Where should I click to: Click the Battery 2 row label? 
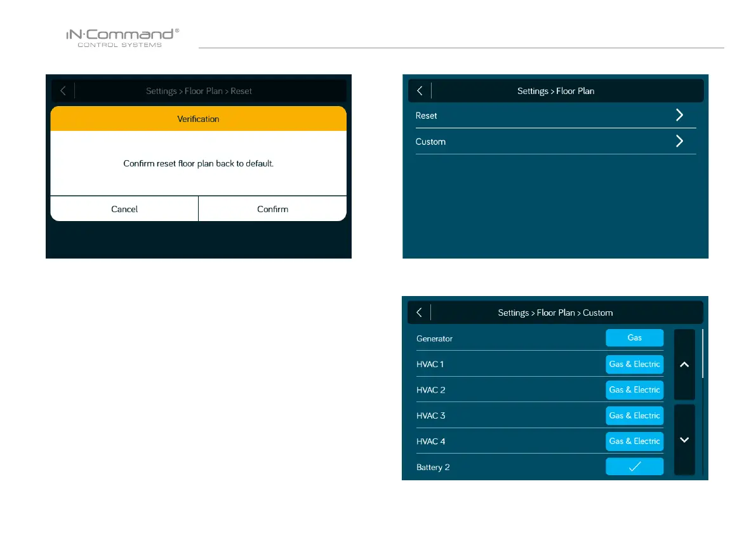(x=433, y=468)
